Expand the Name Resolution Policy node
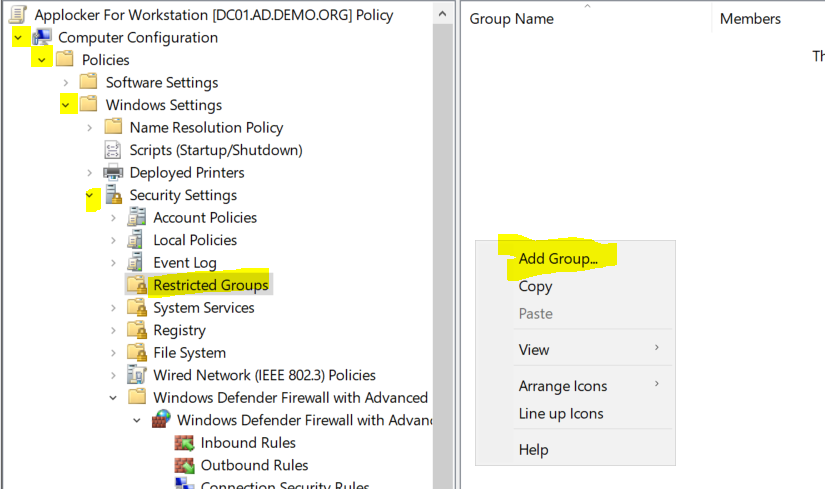The width and height of the screenshot is (825, 489). pyautogui.click(x=90, y=127)
